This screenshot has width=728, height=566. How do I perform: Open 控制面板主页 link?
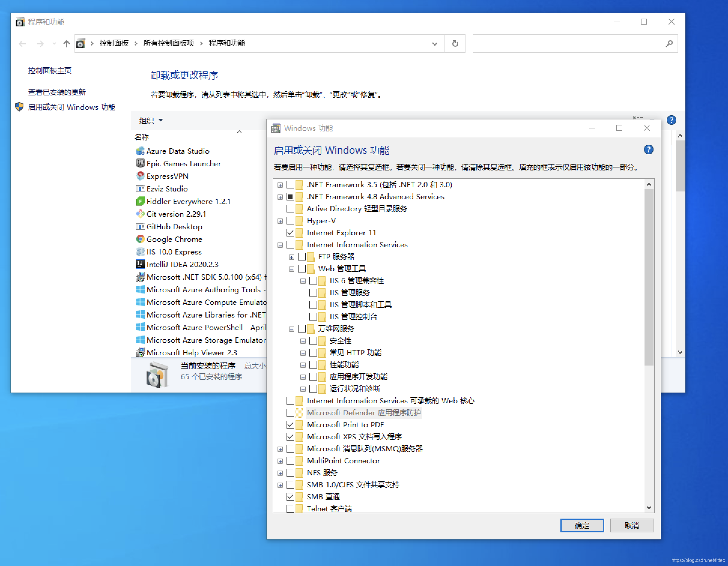point(50,70)
